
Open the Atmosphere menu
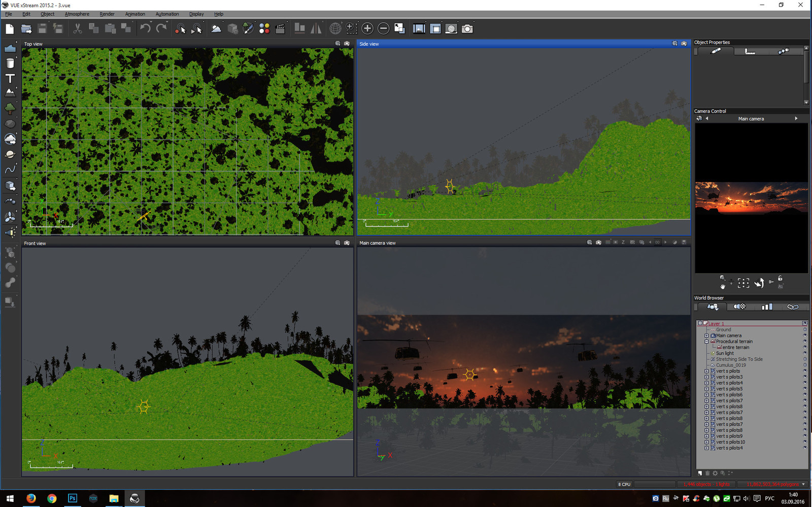point(77,14)
